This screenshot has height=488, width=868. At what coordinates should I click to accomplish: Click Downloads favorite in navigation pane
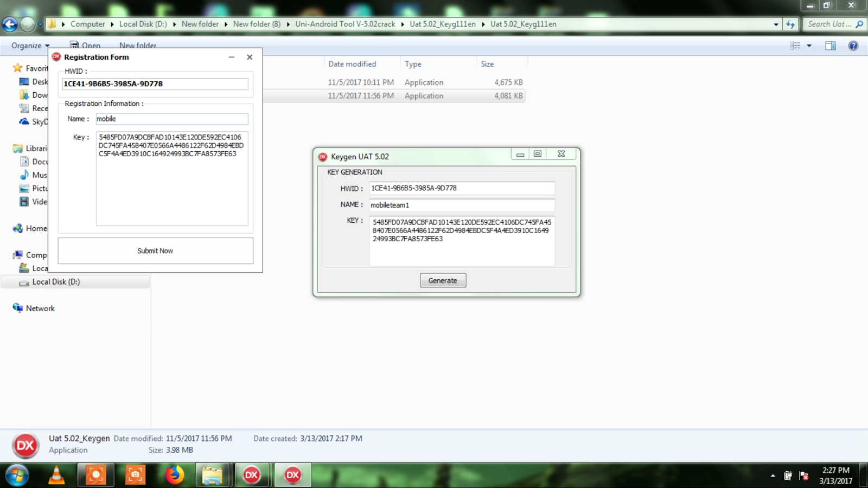[x=34, y=95]
